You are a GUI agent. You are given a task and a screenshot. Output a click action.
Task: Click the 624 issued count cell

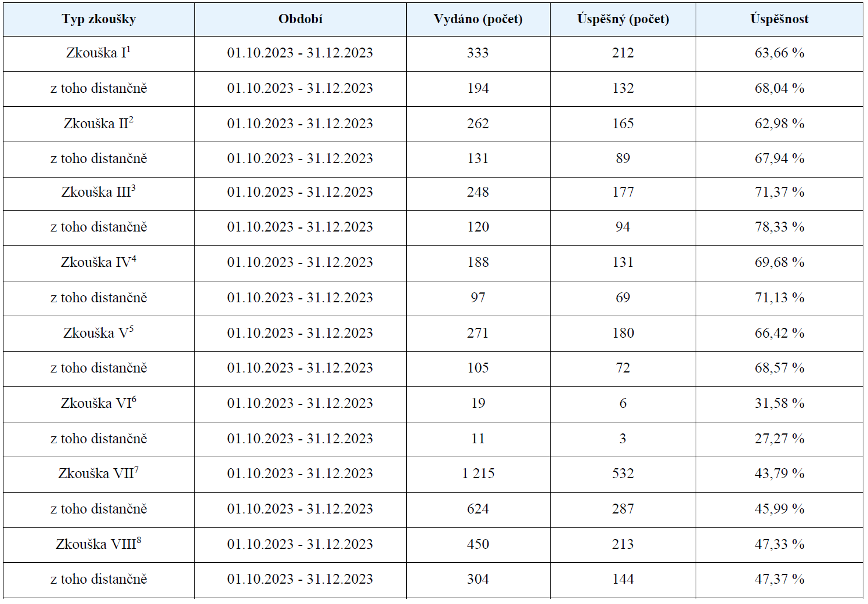point(478,509)
